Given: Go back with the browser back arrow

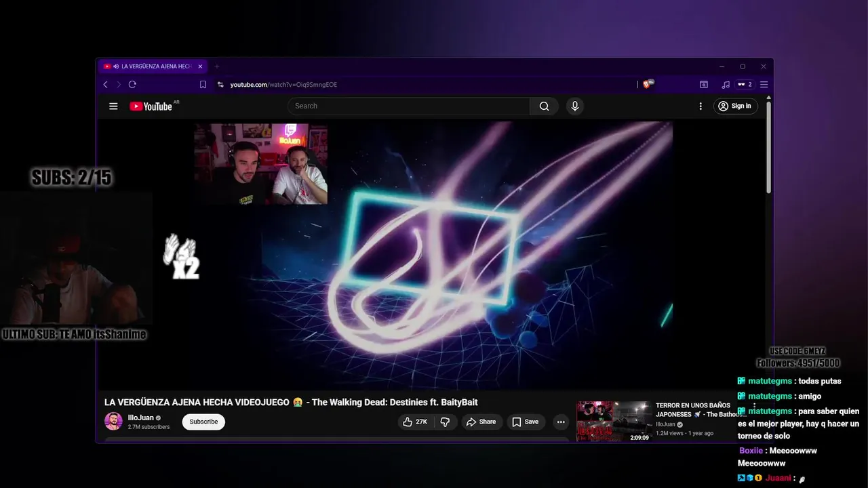Looking at the screenshot, I should (x=105, y=85).
